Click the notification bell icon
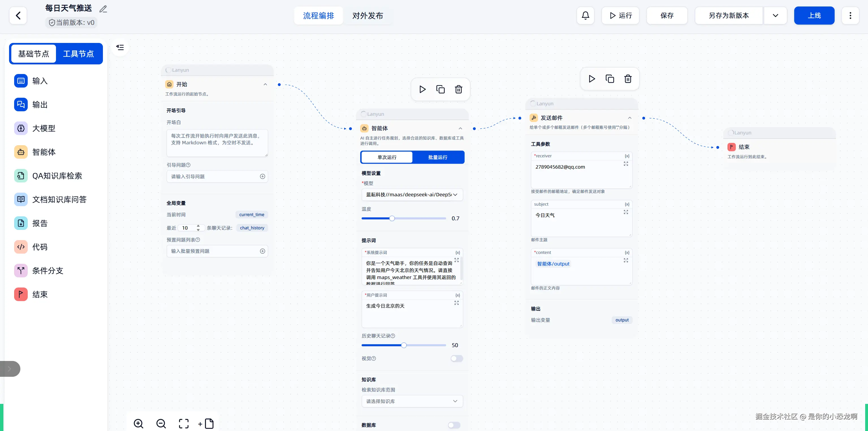This screenshot has height=431, width=868. click(x=585, y=16)
